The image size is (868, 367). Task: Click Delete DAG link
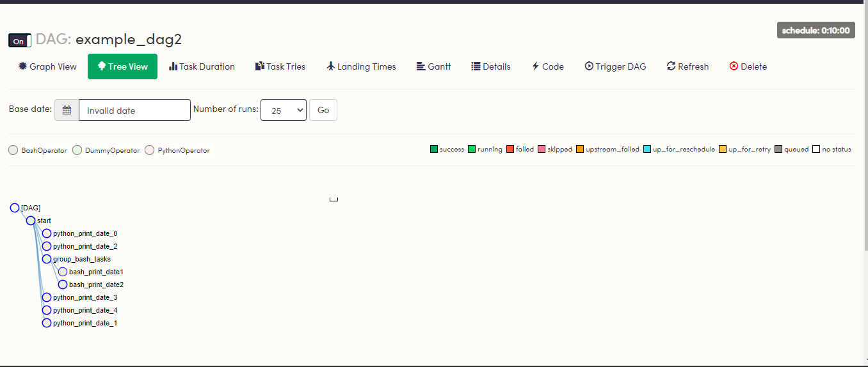tap(748, 66)
